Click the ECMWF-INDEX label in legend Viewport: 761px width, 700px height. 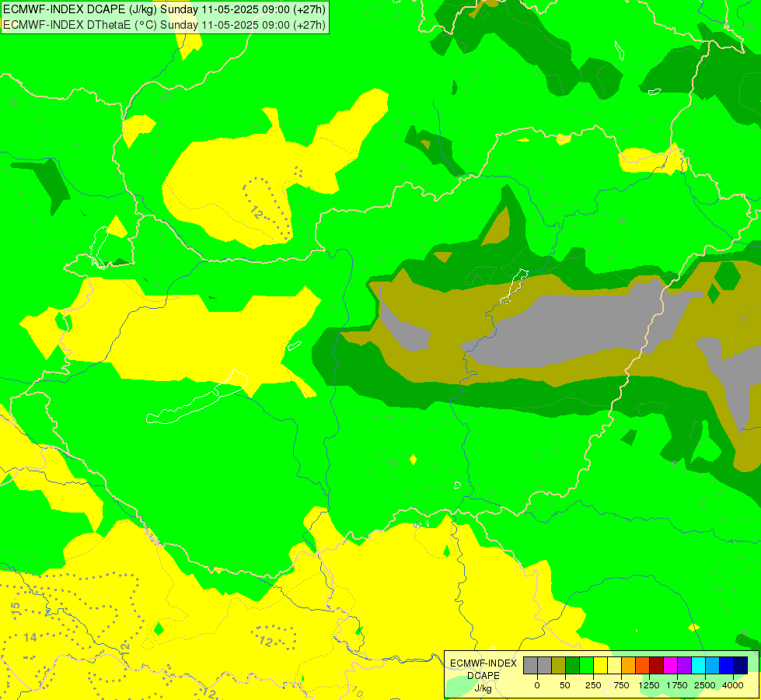483,663
